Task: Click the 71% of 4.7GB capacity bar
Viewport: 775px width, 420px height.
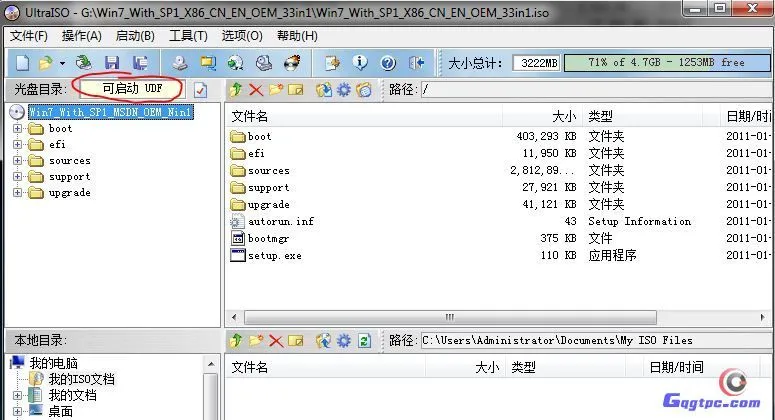Action: [667, 63]
